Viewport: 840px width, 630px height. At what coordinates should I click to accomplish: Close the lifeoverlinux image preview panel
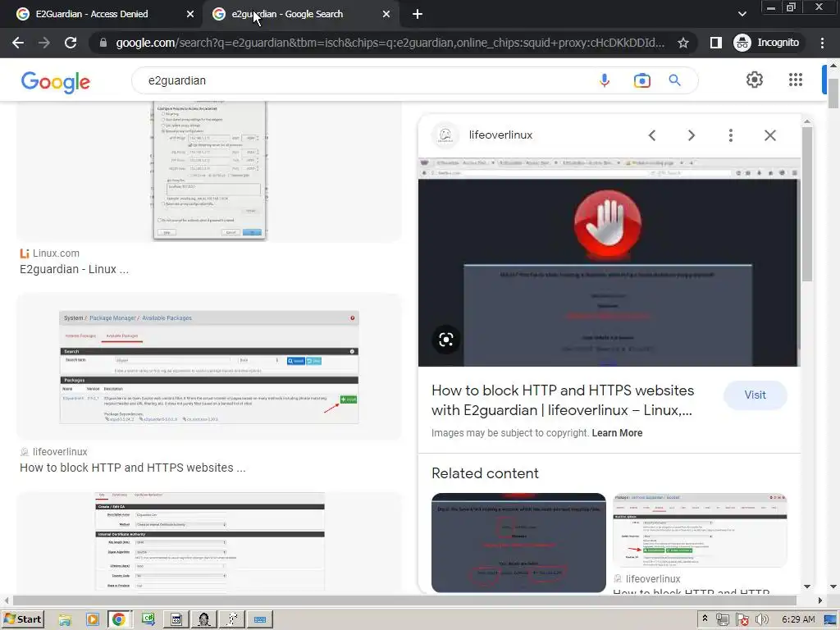click(x=769, y=135)
